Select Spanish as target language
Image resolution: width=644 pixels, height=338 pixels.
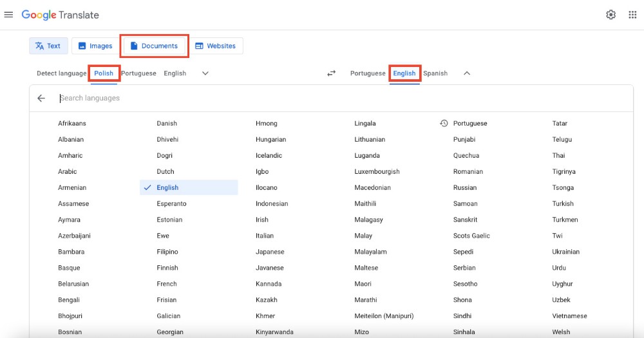pos(435,73)
